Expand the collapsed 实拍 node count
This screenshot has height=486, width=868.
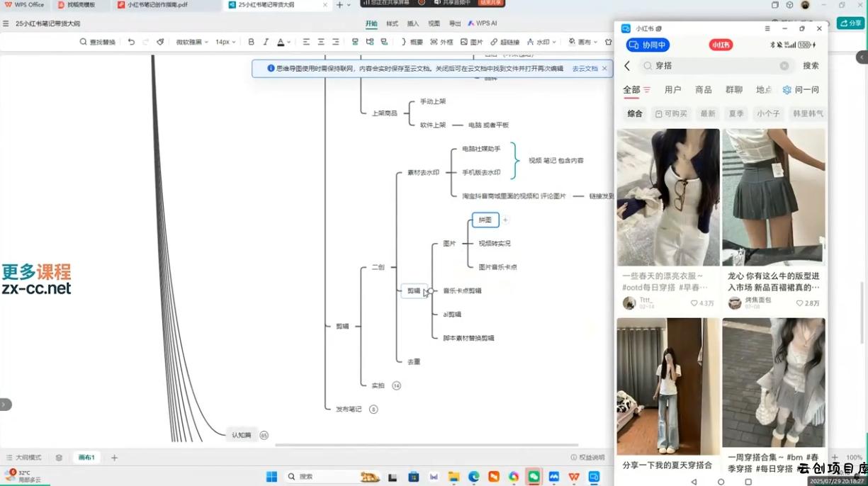[x=396, y=385]
